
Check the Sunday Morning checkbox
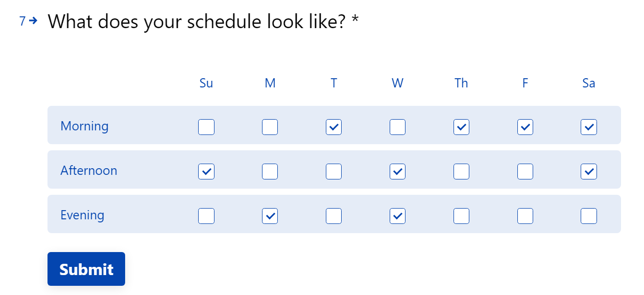pyautogui.click(x=206, y=127)
